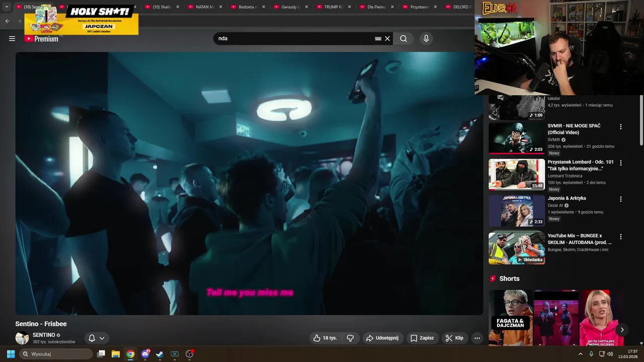The width and height of the screenshot is (644, 362).
Task: Open the SENTINO channel name link
Action: click(44, 335)
